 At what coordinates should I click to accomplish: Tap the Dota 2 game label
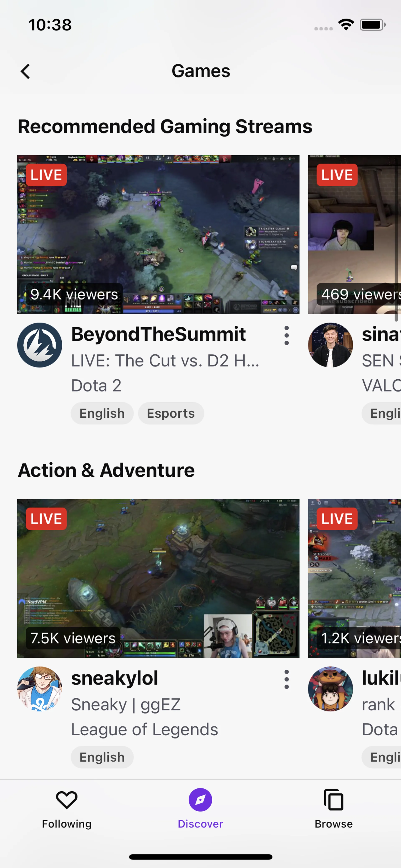pos(96,385)
